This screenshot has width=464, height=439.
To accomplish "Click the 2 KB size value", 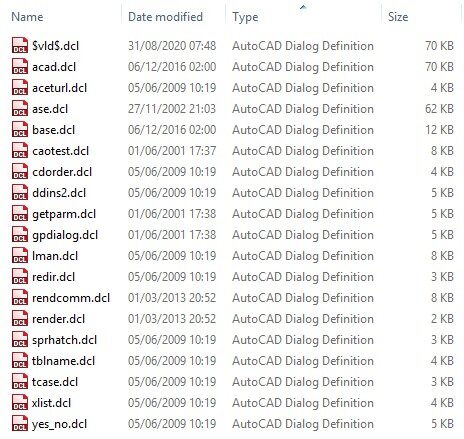I will point(442,319).
